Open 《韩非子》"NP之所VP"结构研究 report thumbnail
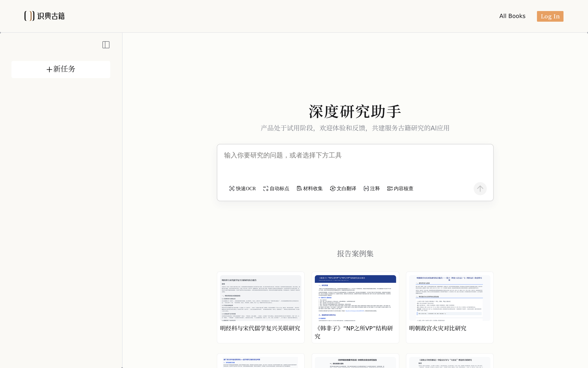Screen dimensions: 588x368 click(x=355, y=298)
